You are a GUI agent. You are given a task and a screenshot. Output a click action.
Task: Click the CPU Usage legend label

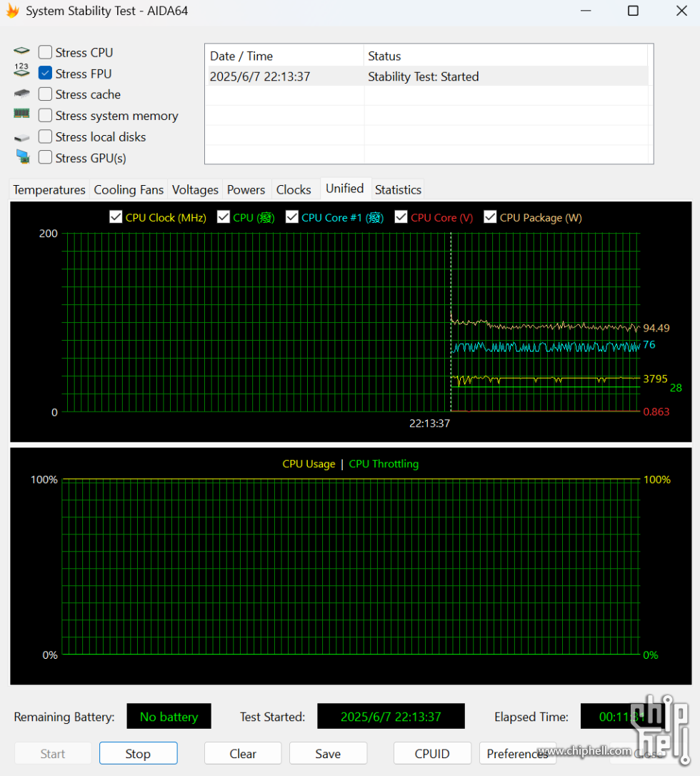click(309, 464)
